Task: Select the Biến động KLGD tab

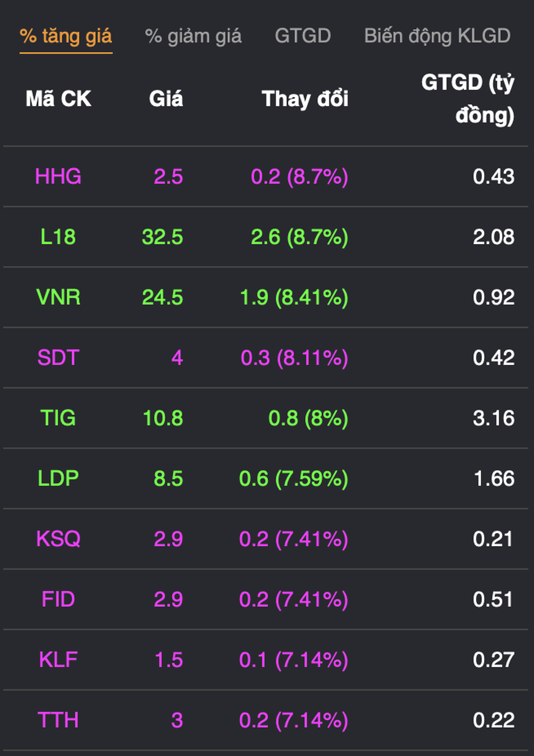Action: (x=437, y=36)
